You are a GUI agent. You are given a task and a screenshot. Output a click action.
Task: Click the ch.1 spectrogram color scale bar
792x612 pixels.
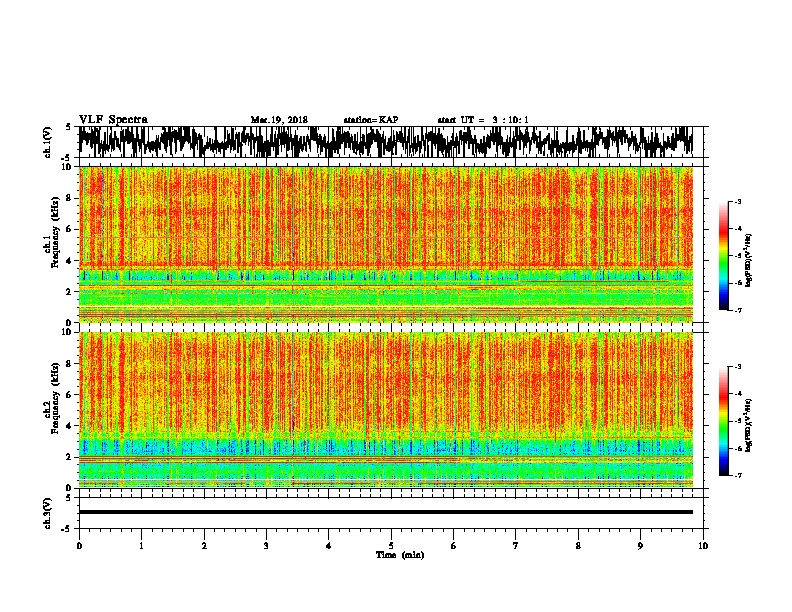coord(724,256)
